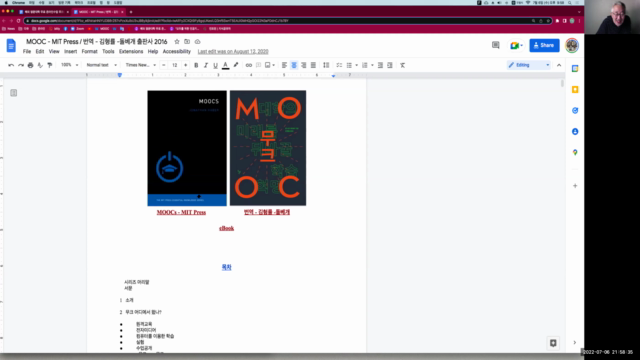
Task: Open the MOOCs - MIT Press link
Action: pyautogui.click(x=181, y=212)
